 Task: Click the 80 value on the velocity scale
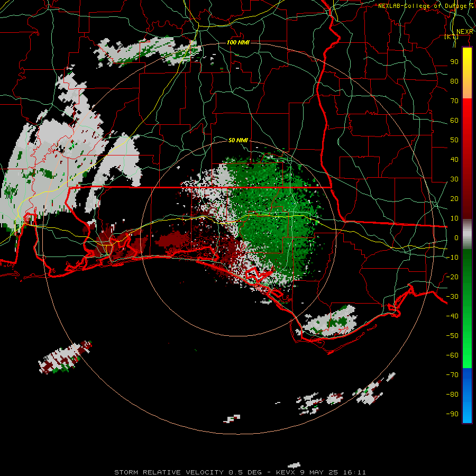pyautogui.click(x=454, y=81)
